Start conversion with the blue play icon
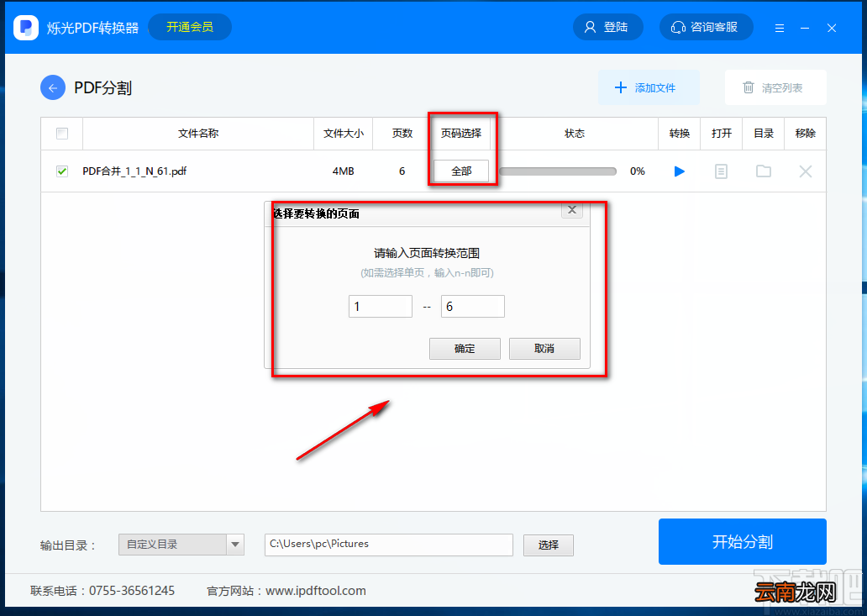 (680, 171)
